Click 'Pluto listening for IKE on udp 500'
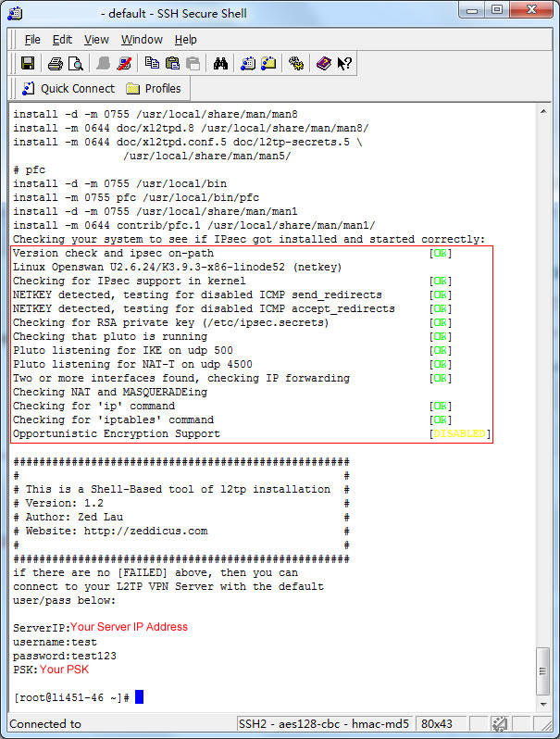560x739 pixels. [123, 350]
